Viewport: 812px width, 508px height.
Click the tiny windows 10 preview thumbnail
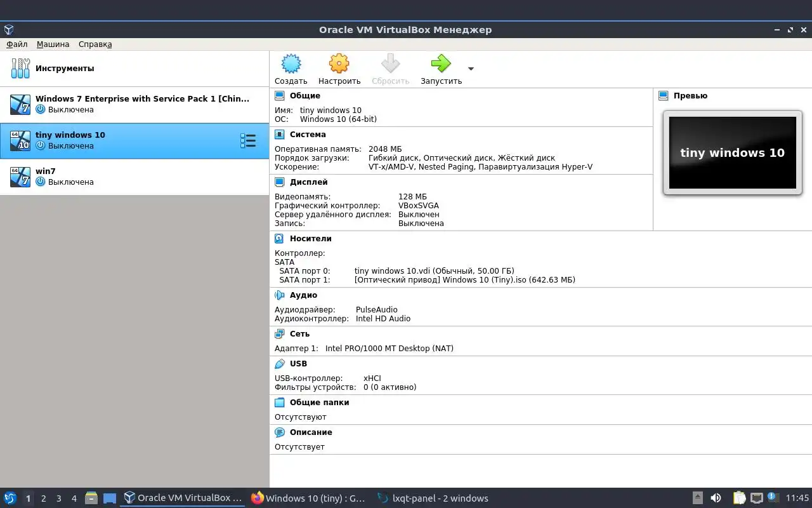point(733,152)
